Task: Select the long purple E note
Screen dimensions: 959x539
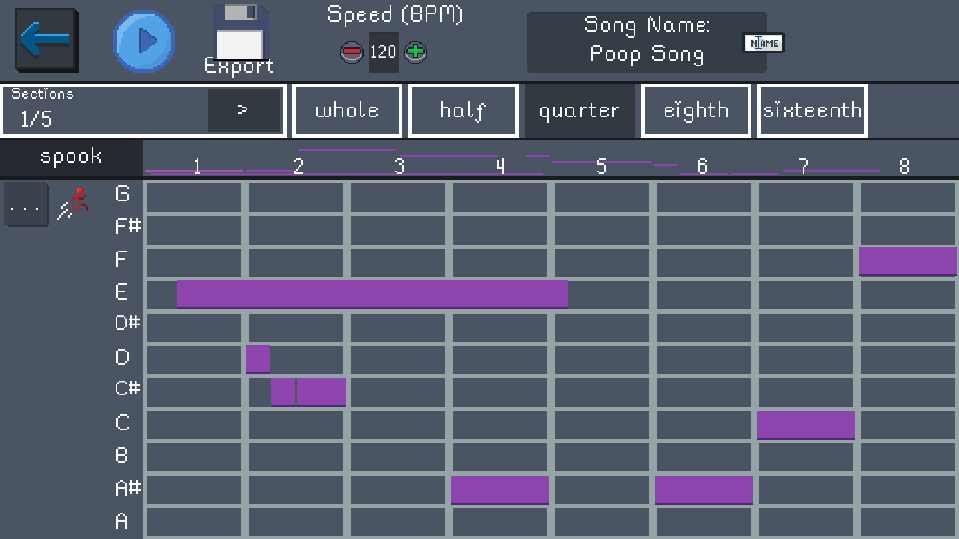Action: [x=372, y=294]
